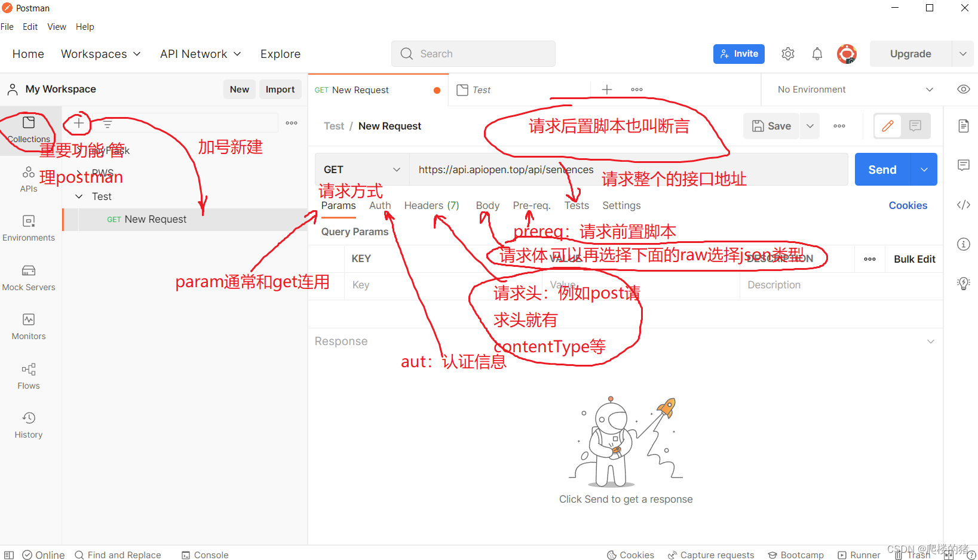Open comments icon in right sidebar

click(x=964, y=165)
